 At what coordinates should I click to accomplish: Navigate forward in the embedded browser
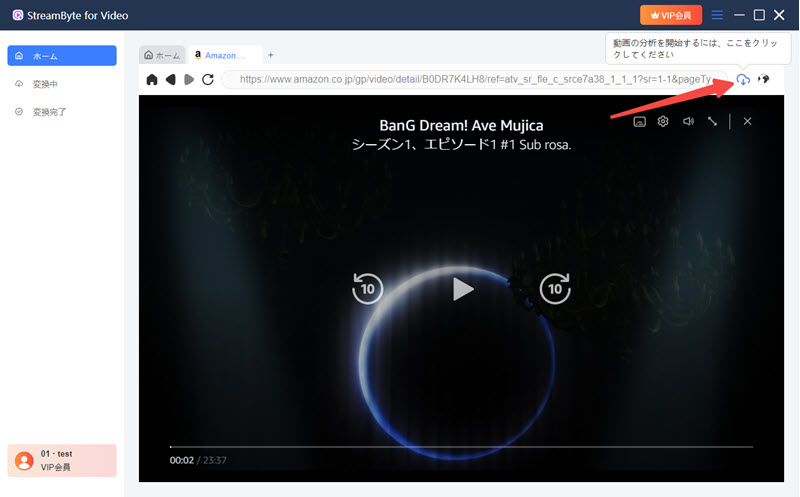189,80
